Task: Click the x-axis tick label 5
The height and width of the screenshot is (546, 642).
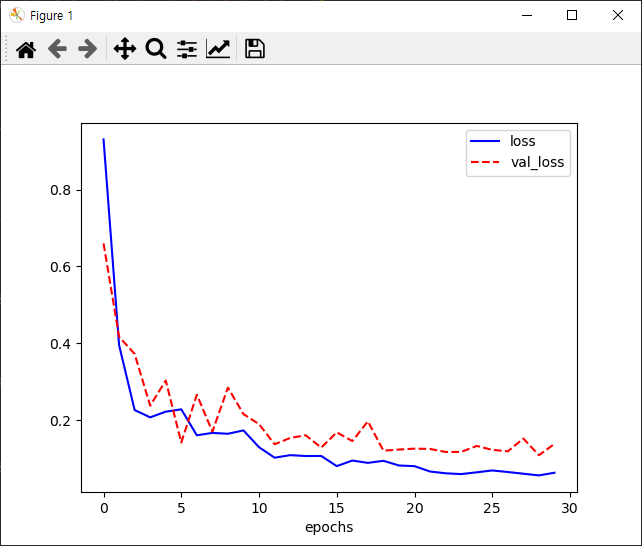Action: click(181, 508)
